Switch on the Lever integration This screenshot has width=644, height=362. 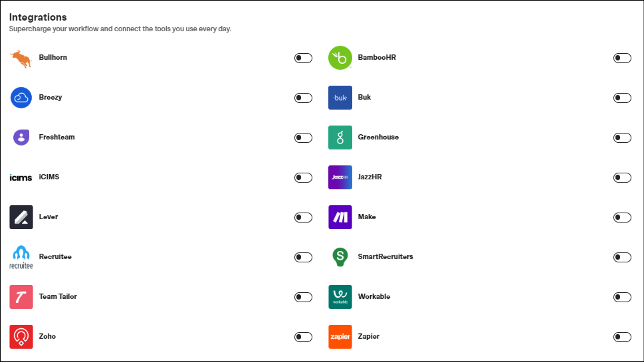(x=303, y=217)
